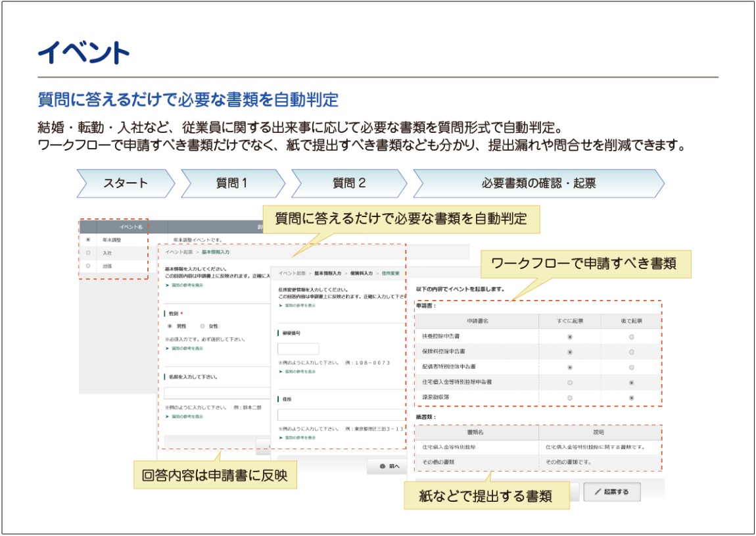Image resolution: width=756 pixels, height=536 pixels.
Task: Set 住宅借入金等特別控除申告書 to すぐに起票
Action: point(569,382)
